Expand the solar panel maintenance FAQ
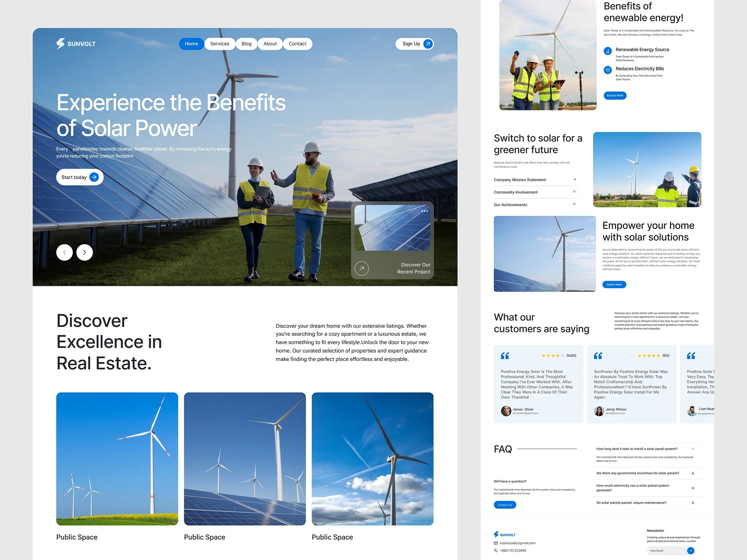Image resolution: width=747 pixels, height=560 pixels. point(693,503)
